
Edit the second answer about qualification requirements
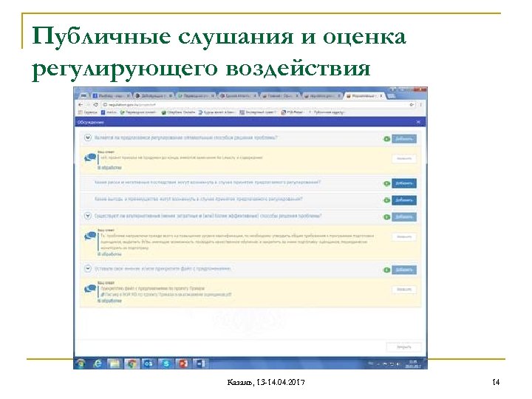point(404,236)
